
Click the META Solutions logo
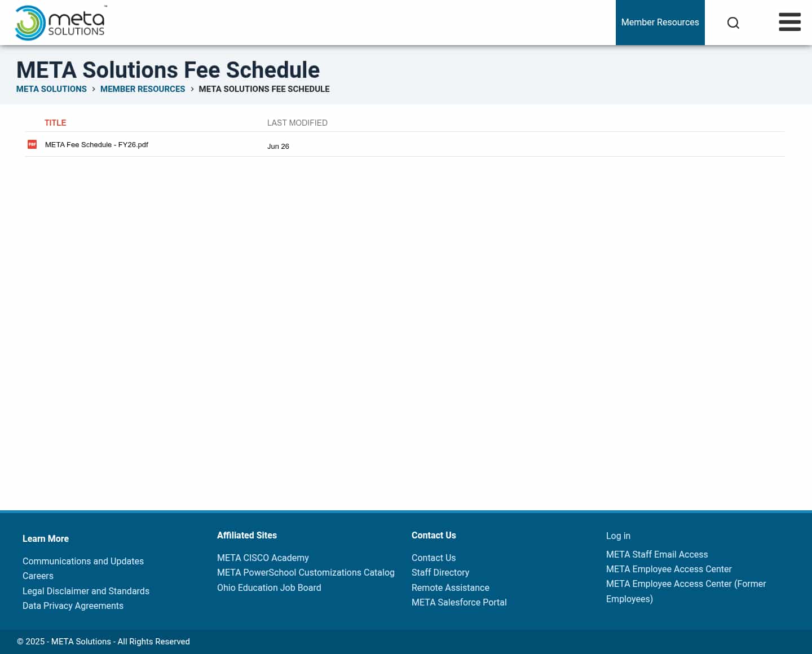click(61, 23)
